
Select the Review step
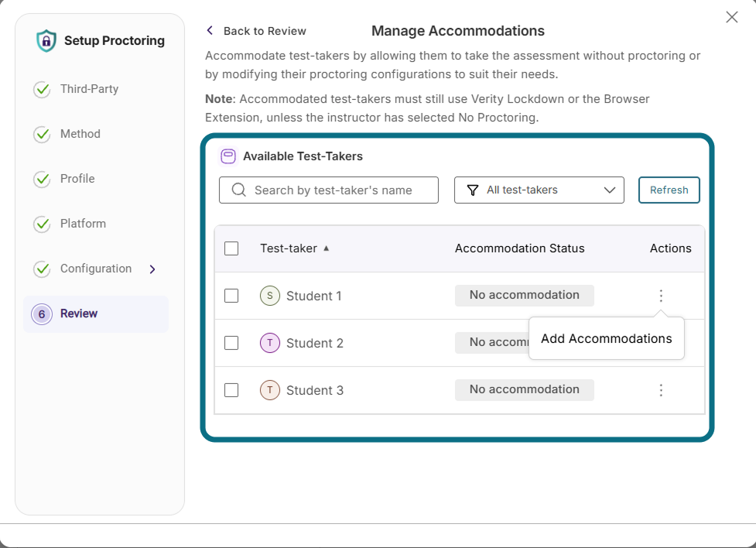[x=96, y=314]
